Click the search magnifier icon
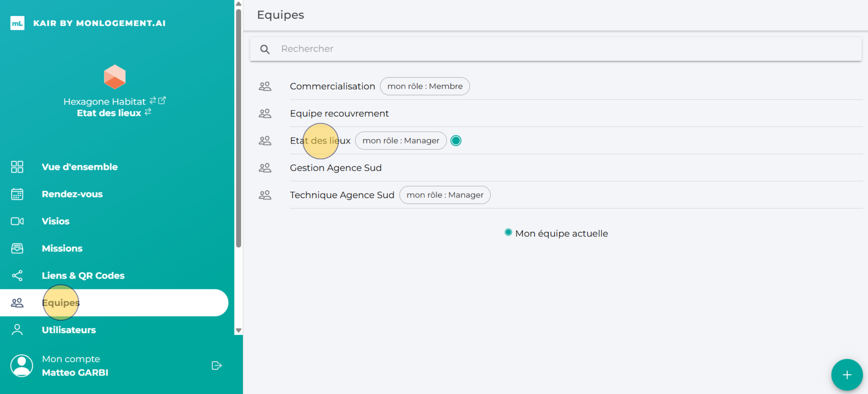This screenshot has width=868, height=394. click(x=265, y=49)
